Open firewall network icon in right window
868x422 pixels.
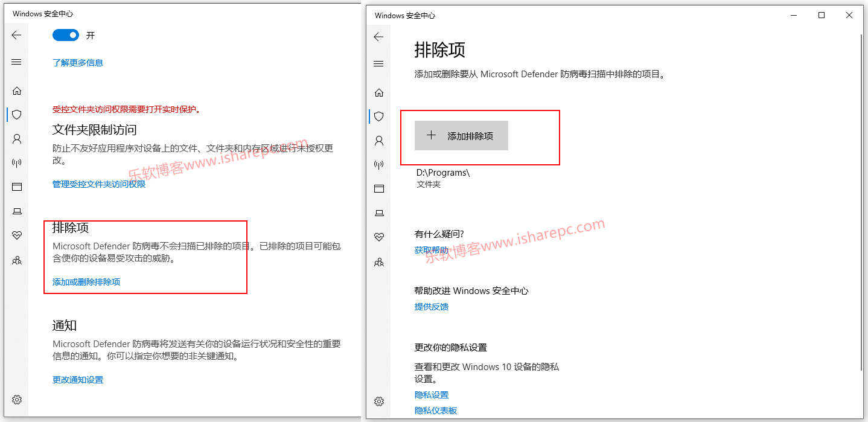[x=379, y=165]
